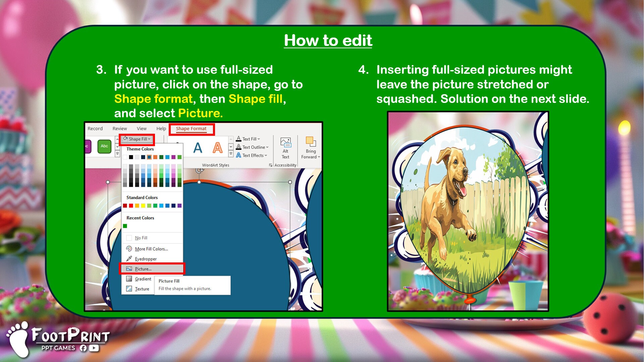Click the YouTube icon in the FootPrint logo
The height and width of the screenshot is (362, 644).
[x=94, y=348]
